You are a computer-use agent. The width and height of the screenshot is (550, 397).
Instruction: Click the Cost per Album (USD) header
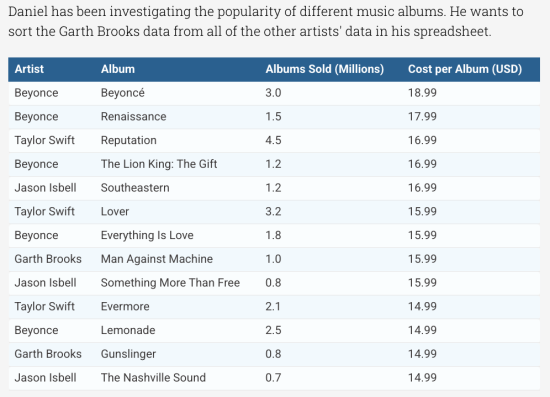click(x=465, y=69)
